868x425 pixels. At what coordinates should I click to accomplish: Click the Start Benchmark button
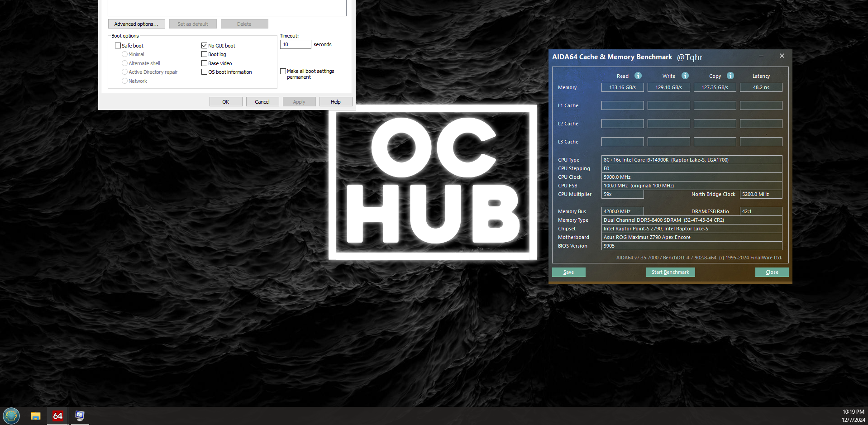670,272
